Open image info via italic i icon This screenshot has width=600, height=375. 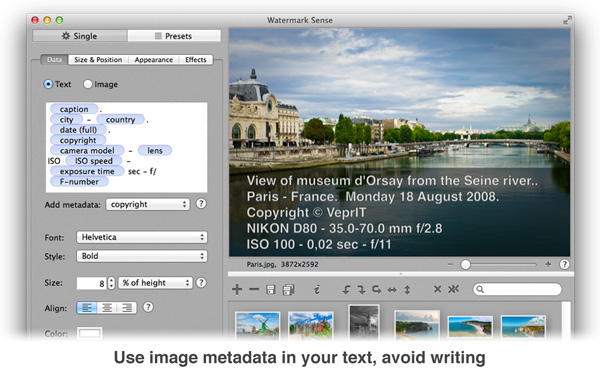pyautogui.click(x=316, y=290)
